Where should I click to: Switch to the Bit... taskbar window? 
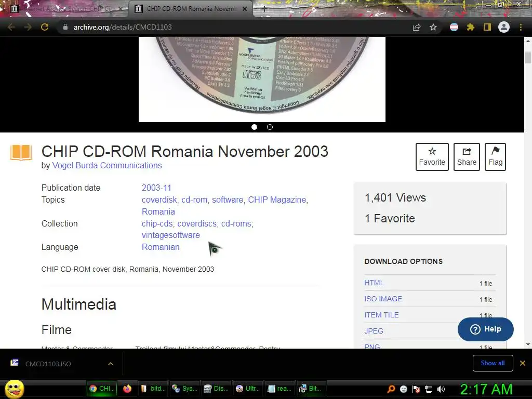click(x=311, y=389)
